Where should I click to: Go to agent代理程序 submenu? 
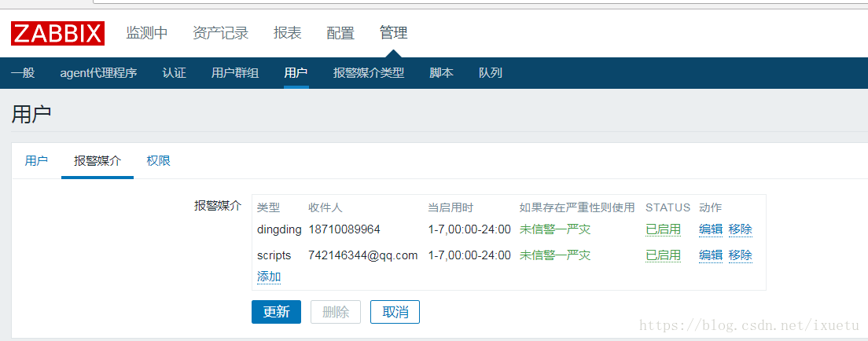click(98, 72)
